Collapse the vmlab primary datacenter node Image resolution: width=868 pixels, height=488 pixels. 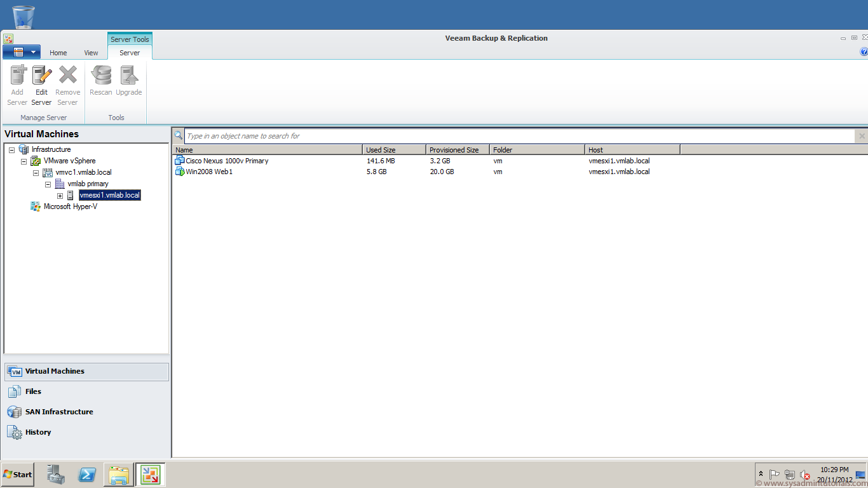tap(48, 184)
